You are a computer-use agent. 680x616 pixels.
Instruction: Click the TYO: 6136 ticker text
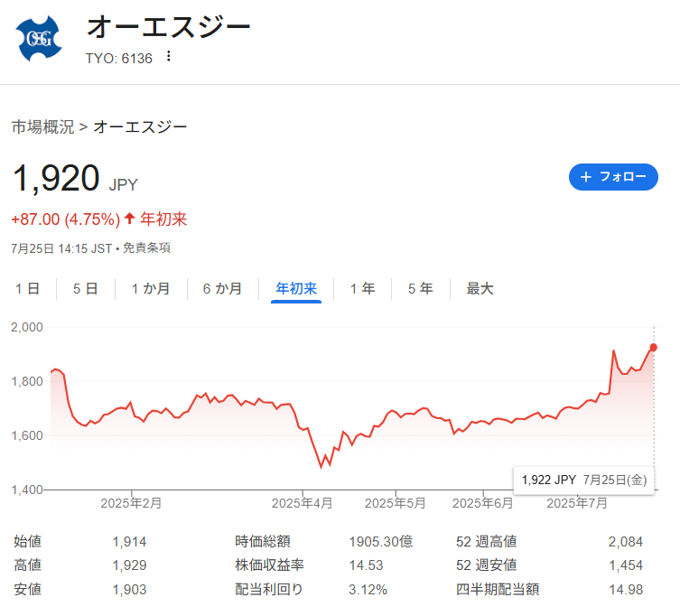(x=119, y=59)
